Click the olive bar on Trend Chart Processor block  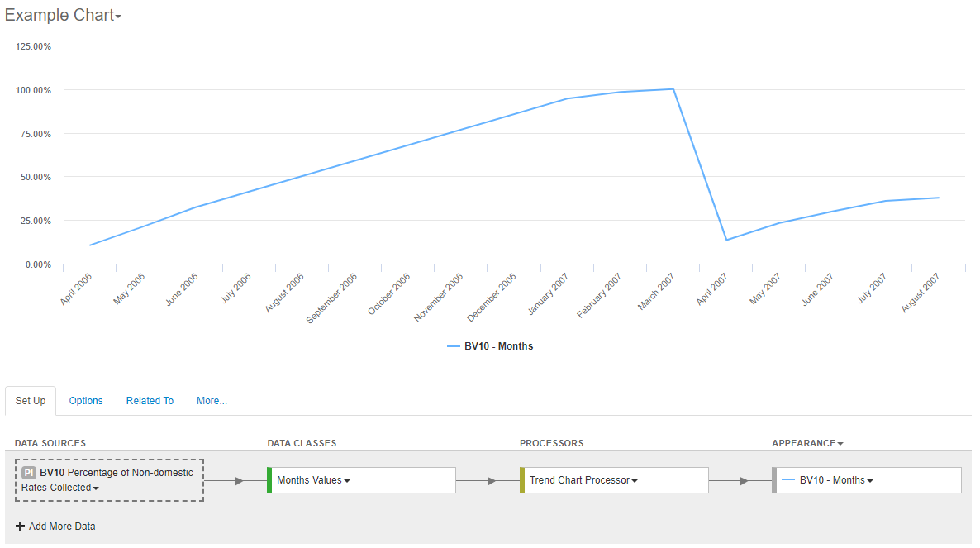[x=523, y=479]
